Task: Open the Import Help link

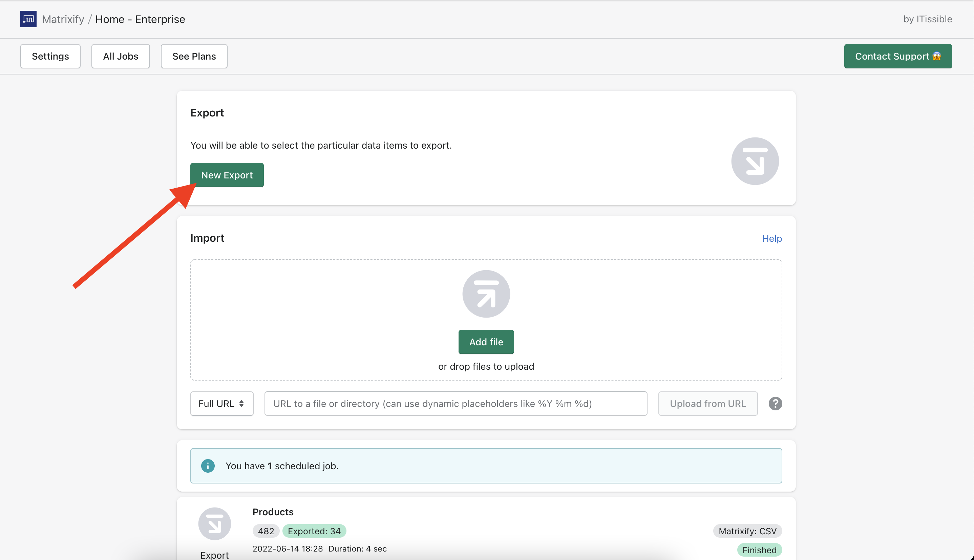Action: click(771, 238)
